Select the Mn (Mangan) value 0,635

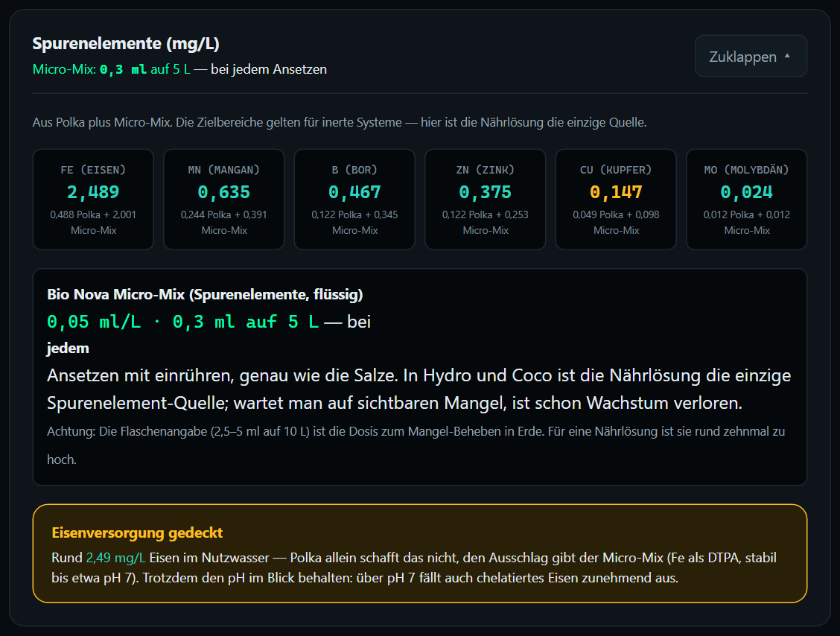(224, 192)
